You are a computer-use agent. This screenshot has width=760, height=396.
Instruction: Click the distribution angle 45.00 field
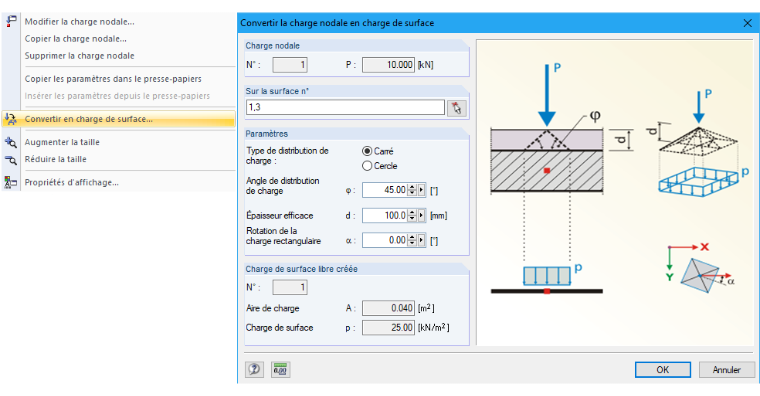point(384,190)
